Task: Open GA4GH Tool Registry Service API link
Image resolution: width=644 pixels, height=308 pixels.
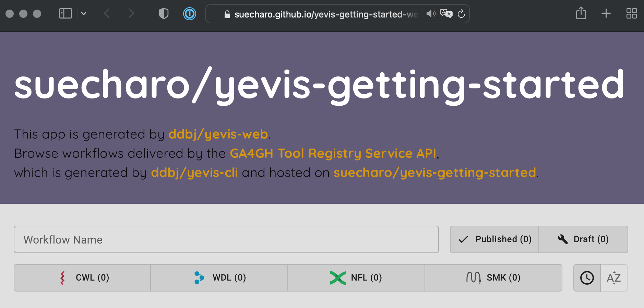Action: [333, 153]
